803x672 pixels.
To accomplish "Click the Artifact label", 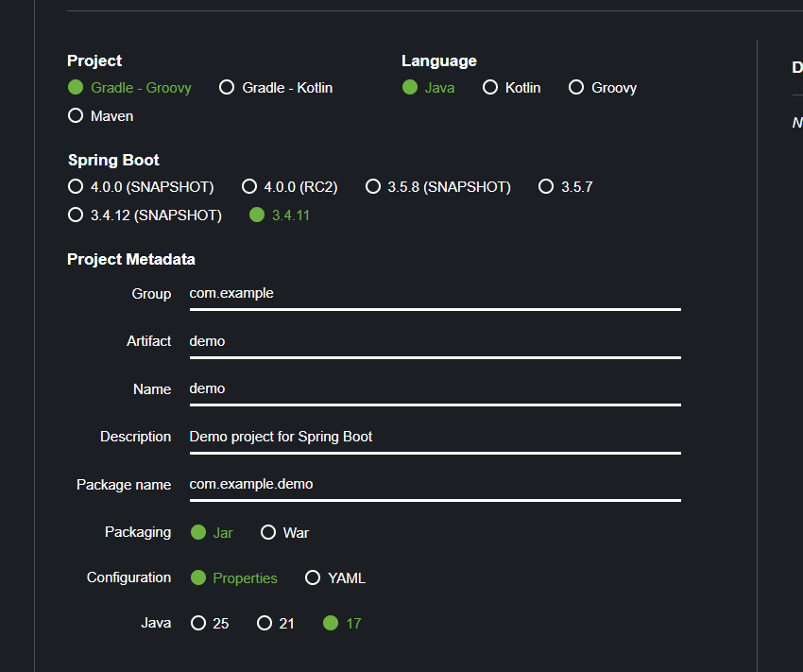I will pyautogui.click(x=149, y=341).
